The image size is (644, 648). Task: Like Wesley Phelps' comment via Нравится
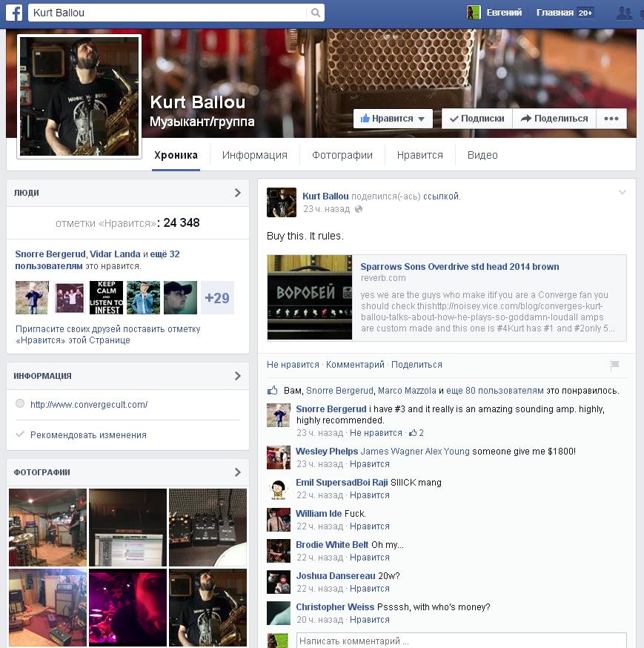pos(369,464)
